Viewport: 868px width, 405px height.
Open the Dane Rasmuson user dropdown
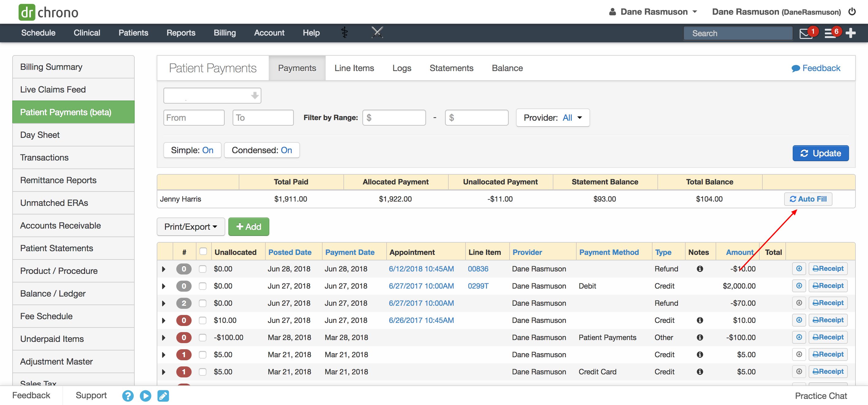[x=653, y=12]
